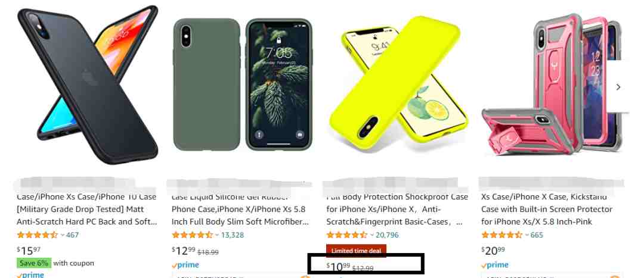The image size is (644, 278).
Task: Click the Military Grade Drop Tested title
Action: point(86,209)
